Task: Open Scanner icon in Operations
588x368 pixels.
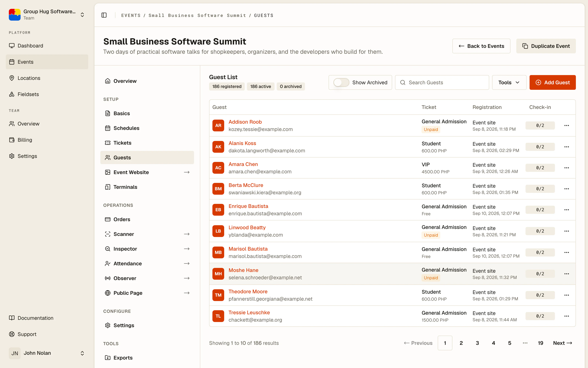Action: pyautogui.click(x=108, y=234)
